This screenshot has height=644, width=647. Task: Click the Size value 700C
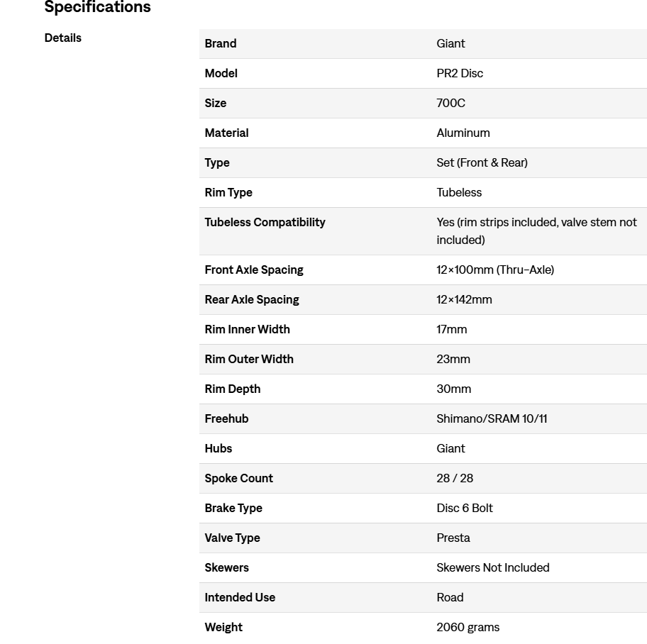pos(450,104)
